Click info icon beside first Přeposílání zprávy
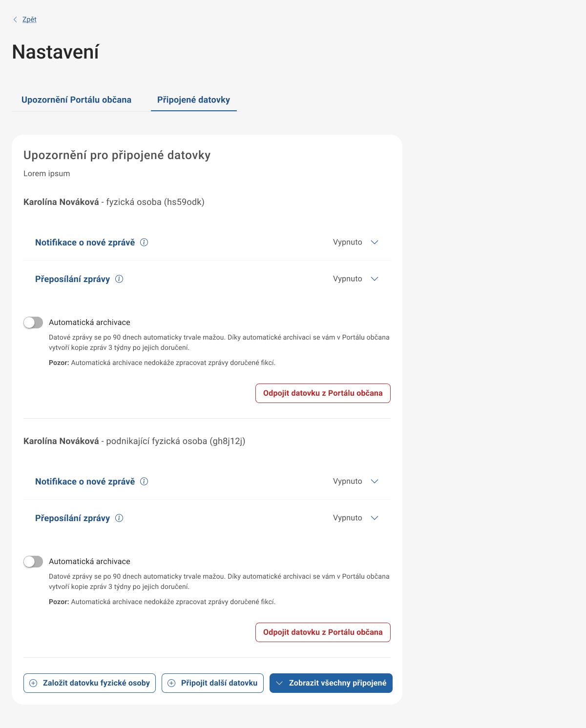 (x=119, y=279)
